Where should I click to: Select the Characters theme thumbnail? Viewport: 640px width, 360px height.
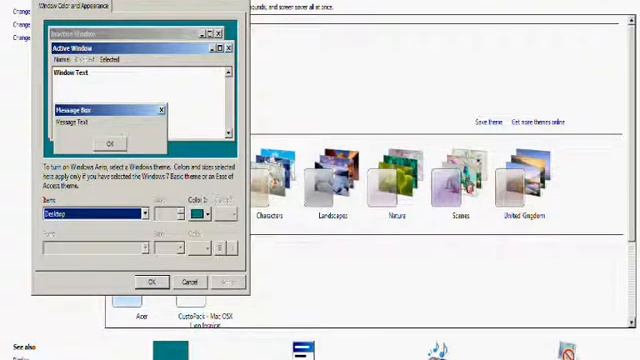[273, 178]
